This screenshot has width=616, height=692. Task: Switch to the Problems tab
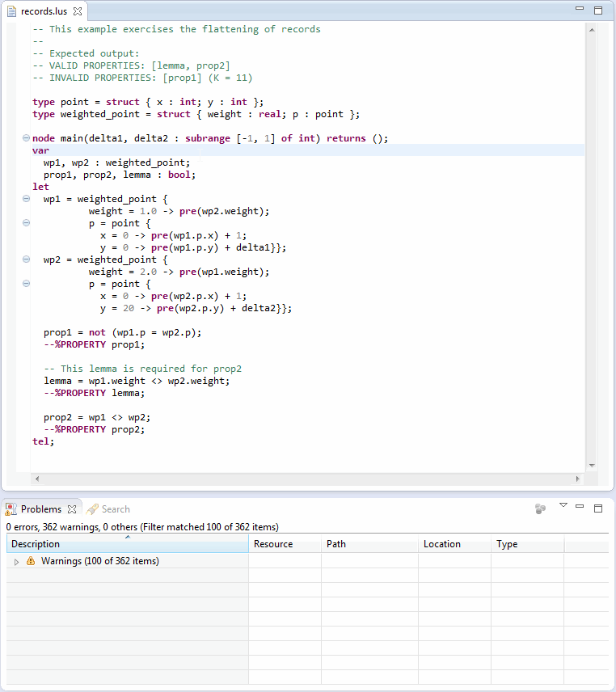(40, 509)
